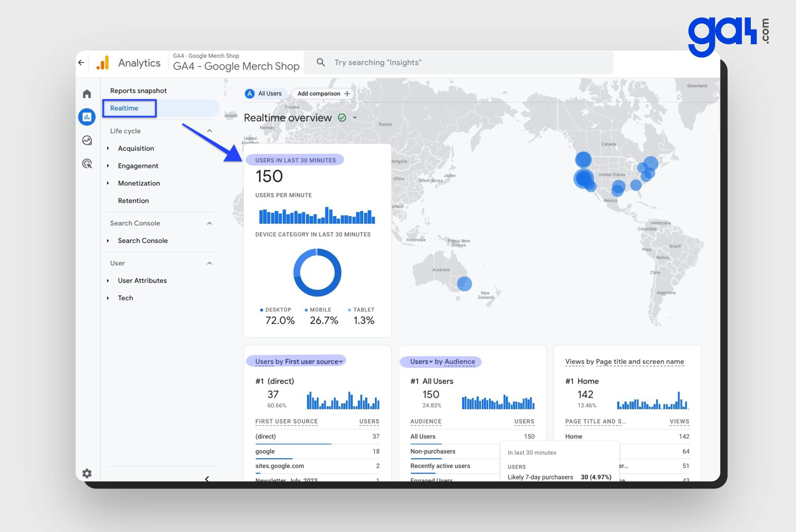
Task: Click the Australia user bubble on map
Action: [464, 283]
